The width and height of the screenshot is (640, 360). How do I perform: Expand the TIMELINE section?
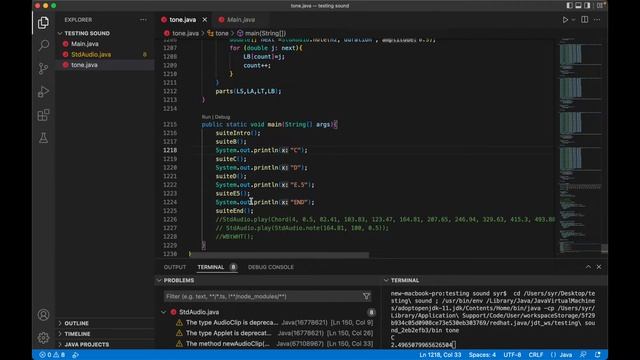pyautogui.click(x=77, y=333)
